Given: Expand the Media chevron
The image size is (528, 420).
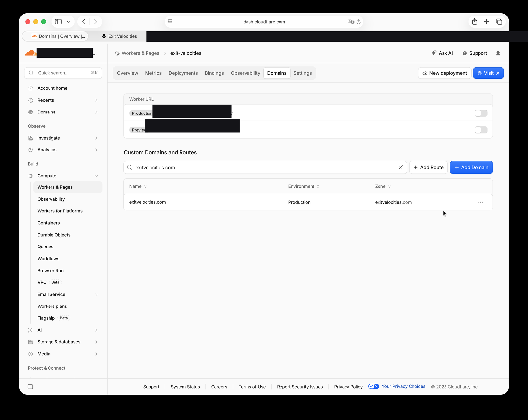Looking at the screenshot, I should (x=96, y=354).
